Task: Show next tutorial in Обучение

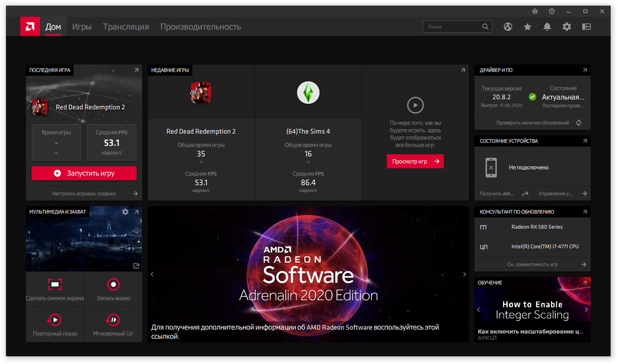Action: [587, 310]
